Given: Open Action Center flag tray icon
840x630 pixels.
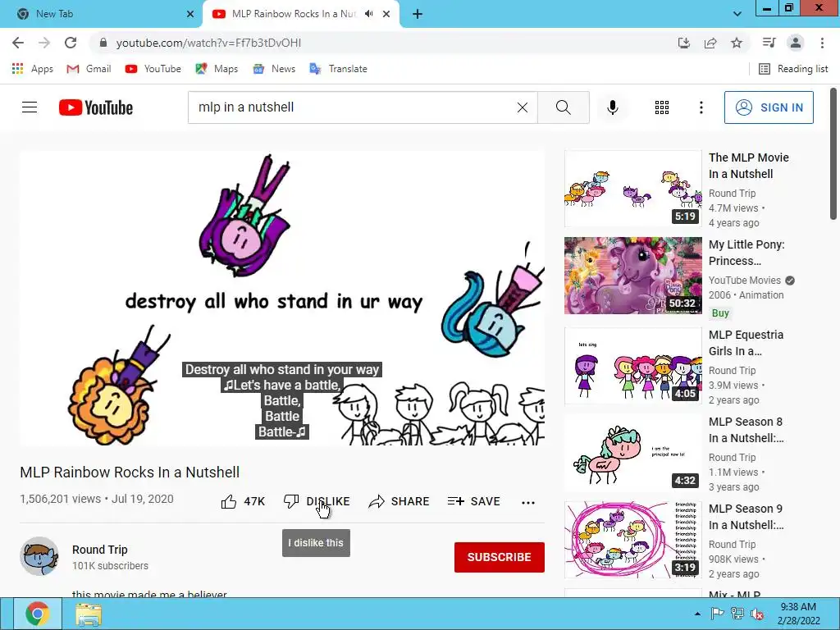Looking at the screenshot, I should click(x=717, y=614).
